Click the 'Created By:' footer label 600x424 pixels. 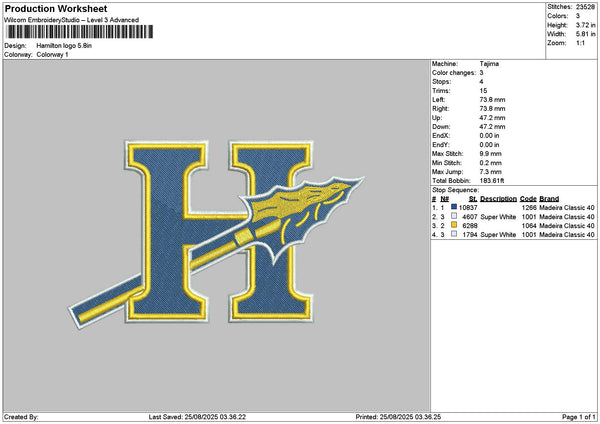point(21,417)
